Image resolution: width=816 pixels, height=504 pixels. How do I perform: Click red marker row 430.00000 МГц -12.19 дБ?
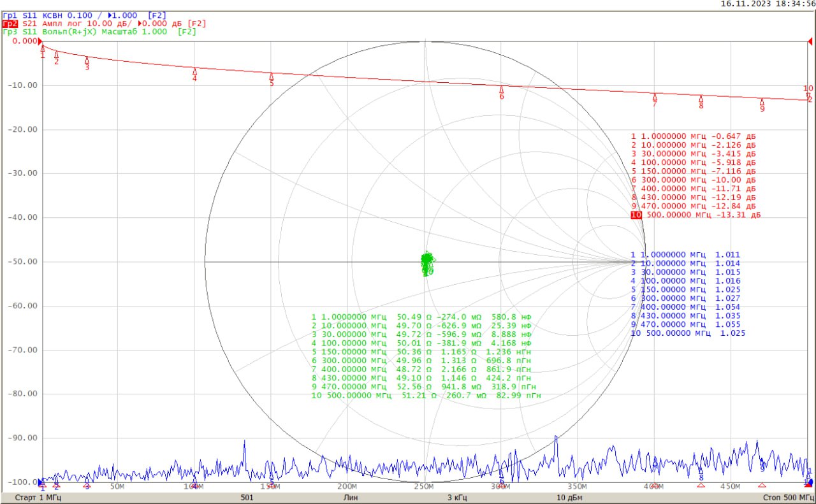pos(694,198)
